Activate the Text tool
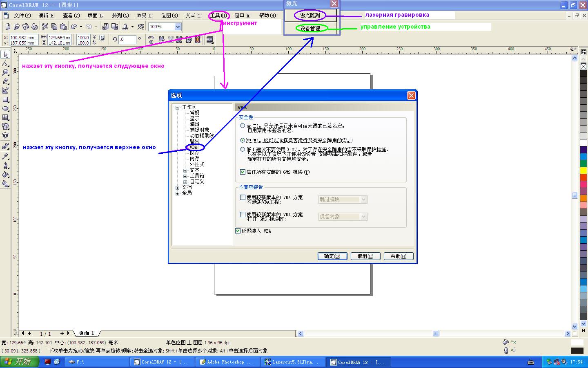This screenshot has height=368, width=588. point(5,135)
